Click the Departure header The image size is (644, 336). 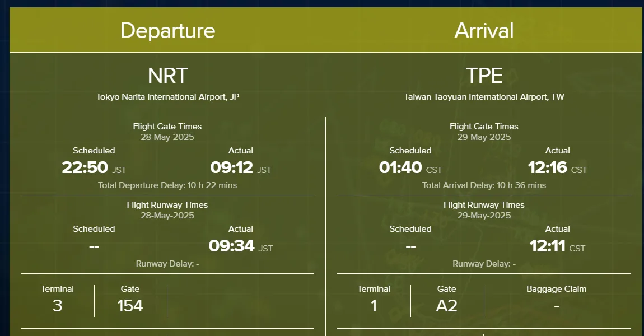point(167,31)
